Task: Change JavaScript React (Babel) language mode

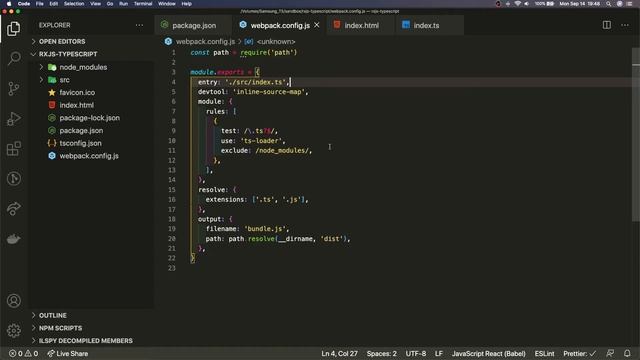Action: [x=488, y=353]
